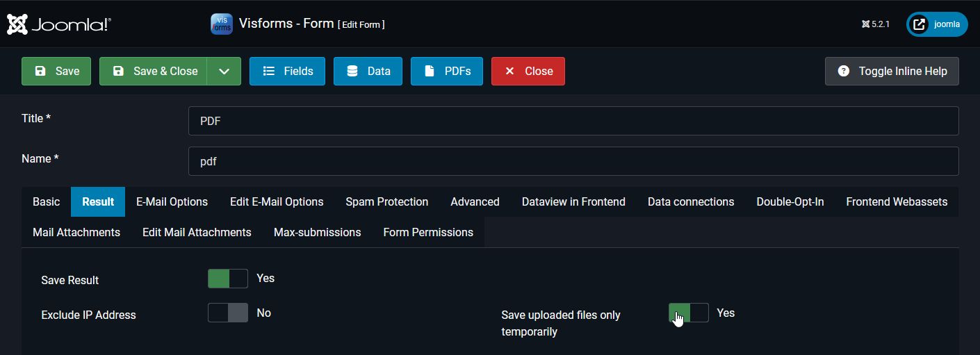This screenshot has width=980, height=355.
Task: Click the document icon on PDFs button
Action: (x=430, y=71)
